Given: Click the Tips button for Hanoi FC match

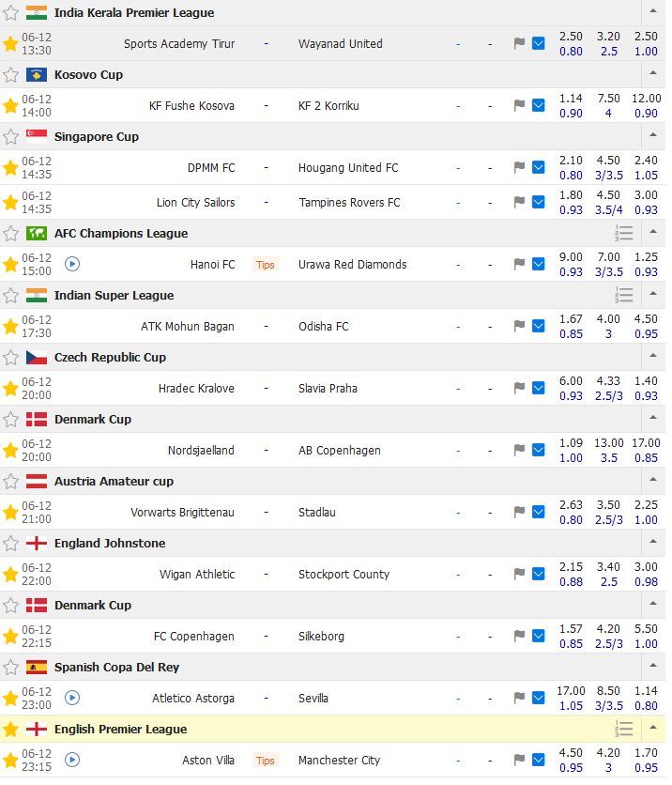Looking at the screenshot, I should 266,265.
